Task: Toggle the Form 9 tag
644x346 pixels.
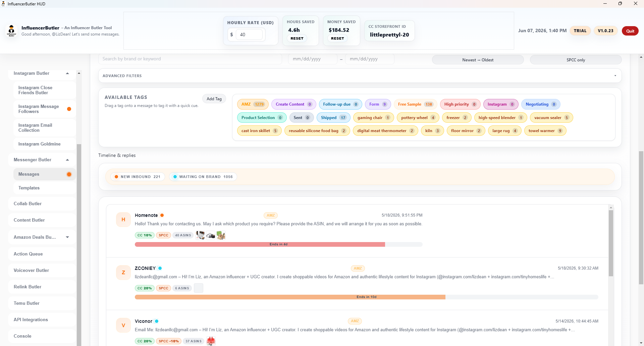Action: (x=378, y=104)
